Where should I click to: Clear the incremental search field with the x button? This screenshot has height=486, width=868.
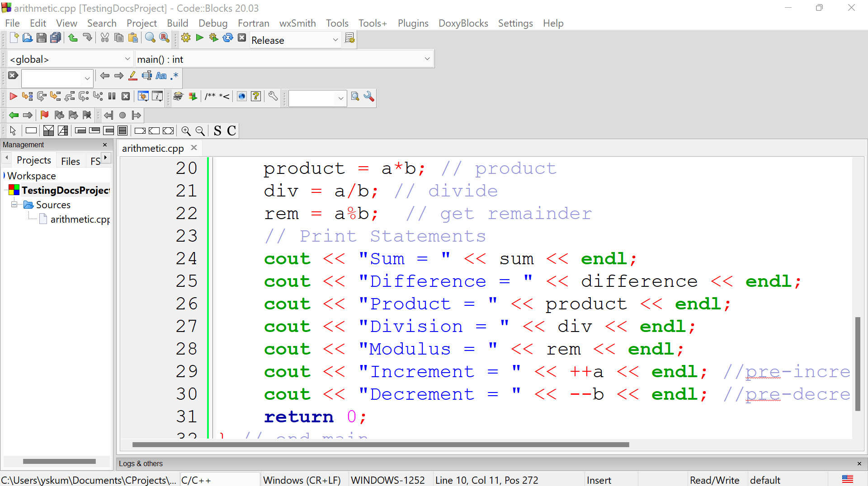pos(13,75)
